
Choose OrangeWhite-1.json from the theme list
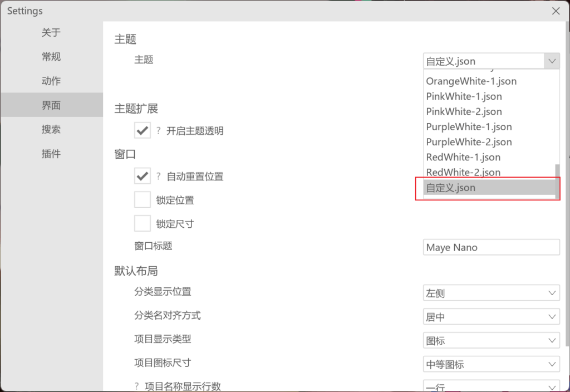(471, 81)
